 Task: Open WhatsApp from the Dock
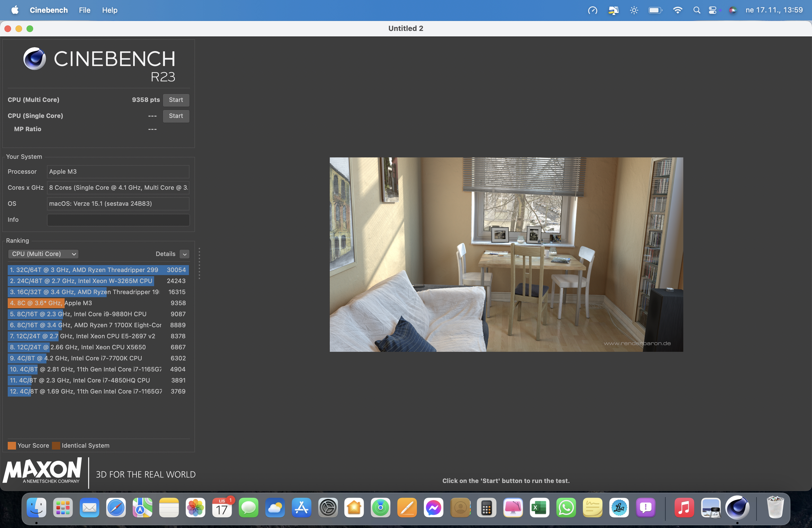tap(566, 508)
